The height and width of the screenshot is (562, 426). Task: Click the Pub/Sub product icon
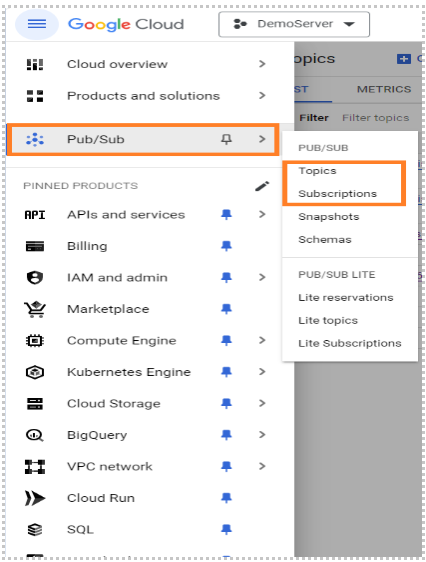[x=35, y=139]
